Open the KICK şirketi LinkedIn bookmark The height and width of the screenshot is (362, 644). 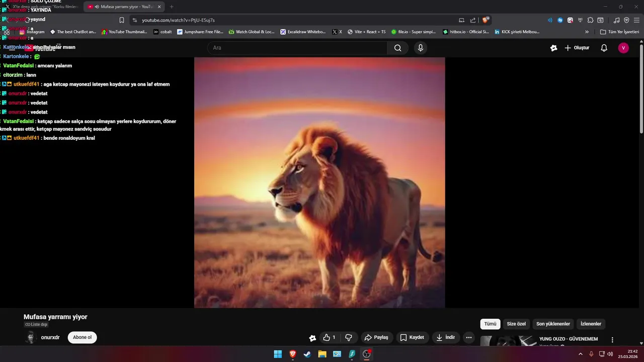pos(517,32)
